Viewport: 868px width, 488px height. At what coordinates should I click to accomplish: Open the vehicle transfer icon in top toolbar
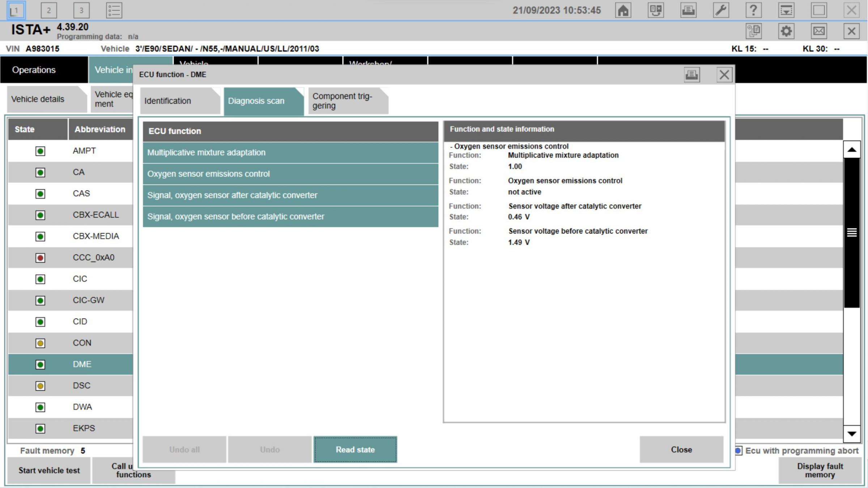[x=656, y=10]
